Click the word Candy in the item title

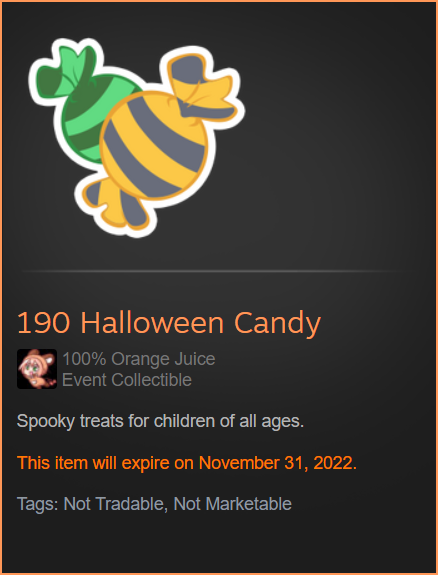point(277,325)
